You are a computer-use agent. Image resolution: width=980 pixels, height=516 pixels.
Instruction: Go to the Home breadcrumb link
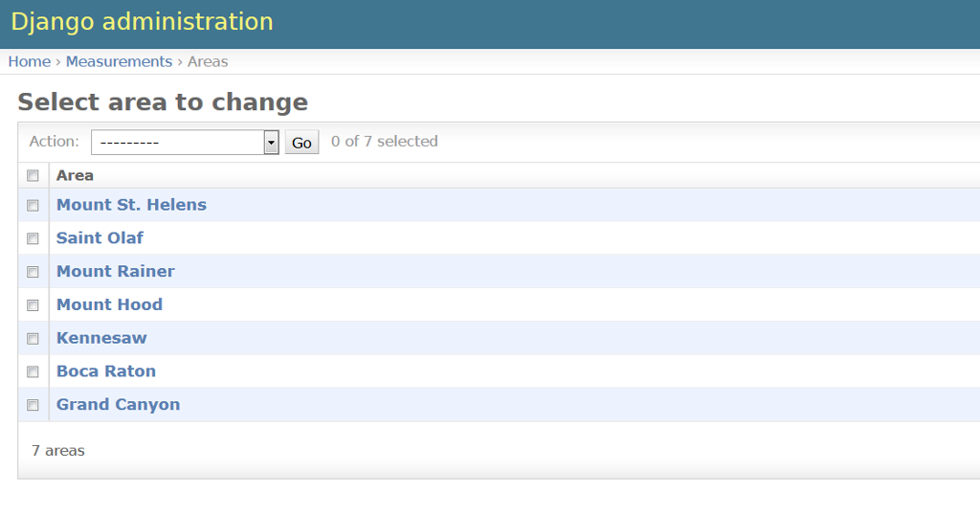tap(29, 61)
